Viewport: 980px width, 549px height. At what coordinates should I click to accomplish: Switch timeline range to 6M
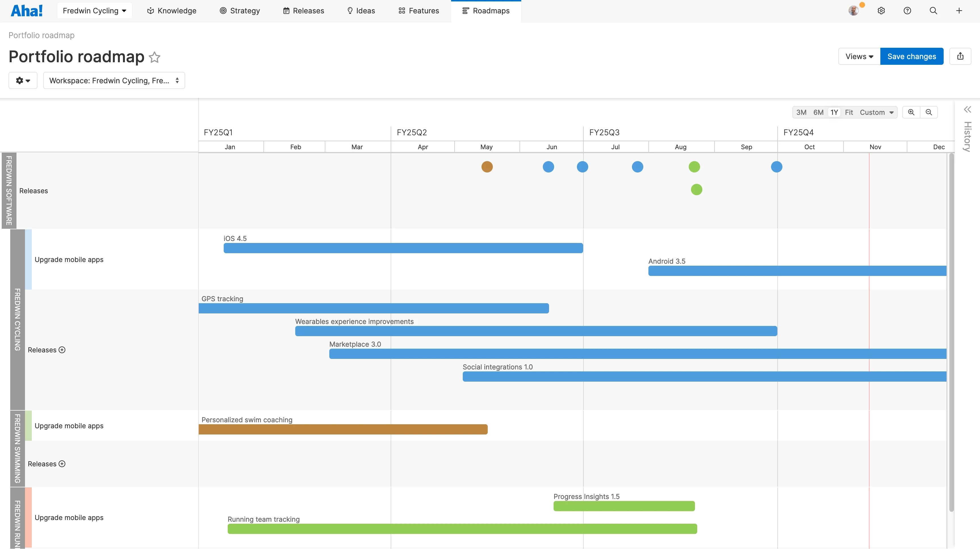point(818,112)
